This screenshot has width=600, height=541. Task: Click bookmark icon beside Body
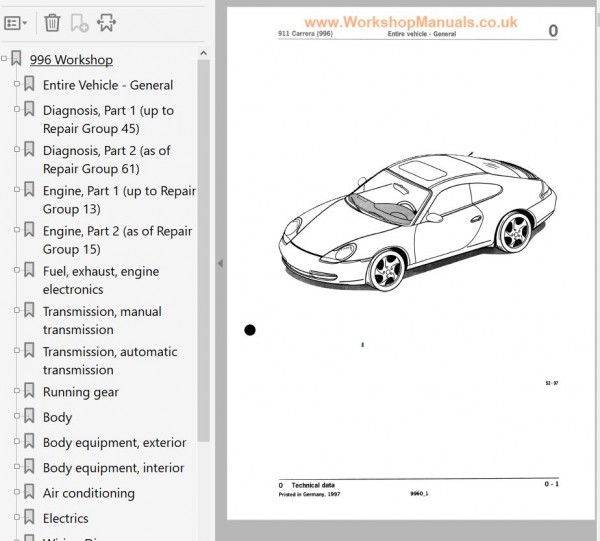point(29,416)
